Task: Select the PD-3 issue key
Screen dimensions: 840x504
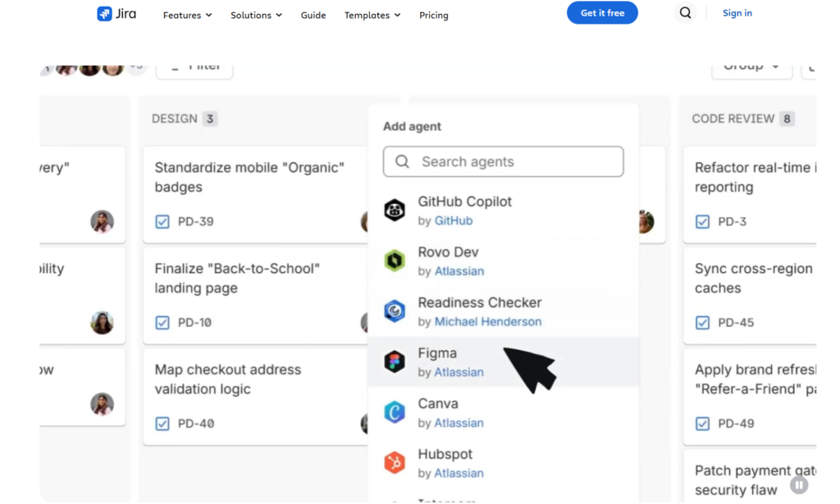Action: (x=733, y=221)
